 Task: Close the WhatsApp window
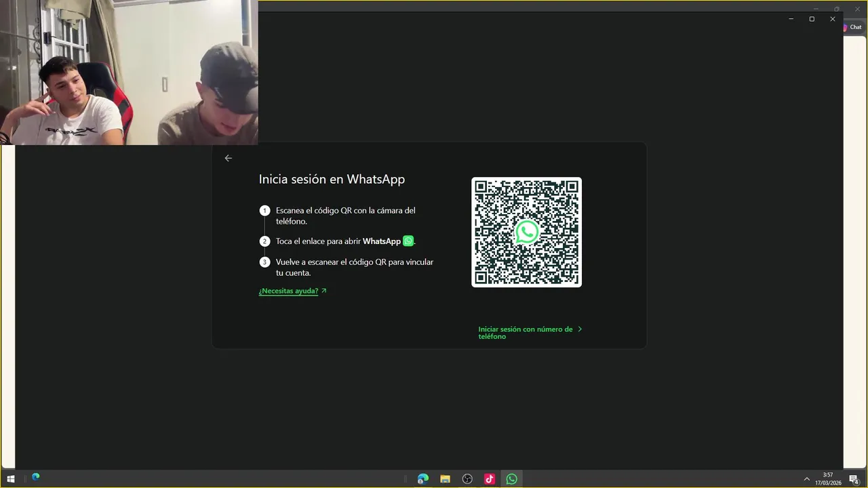(833, 19)
